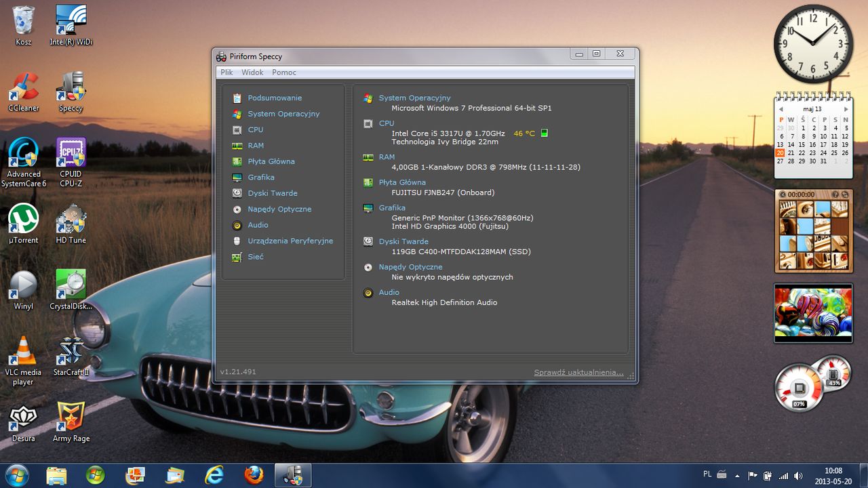Click Audio heading in summary panel
868x488 pixels.
coord(389,292)
